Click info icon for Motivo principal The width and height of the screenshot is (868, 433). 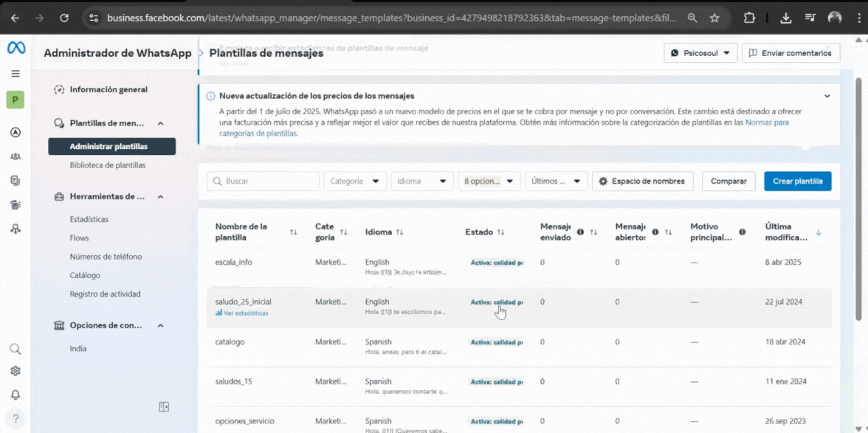pyautogui.click(x=743, y=232)
